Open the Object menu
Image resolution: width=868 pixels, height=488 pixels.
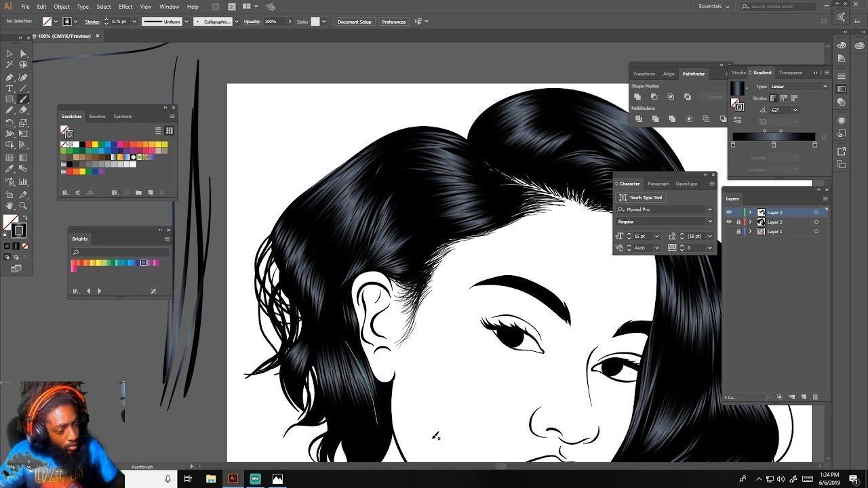[62, 6]
